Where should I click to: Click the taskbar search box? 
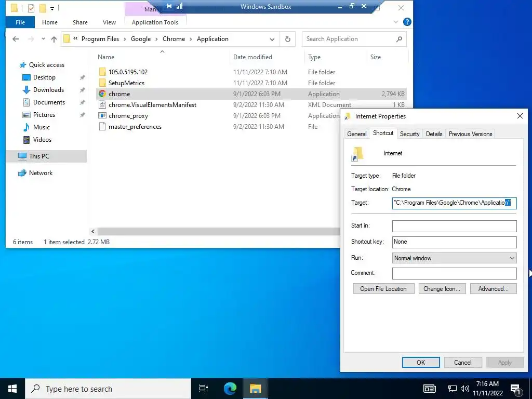click(x=108, y=389)
